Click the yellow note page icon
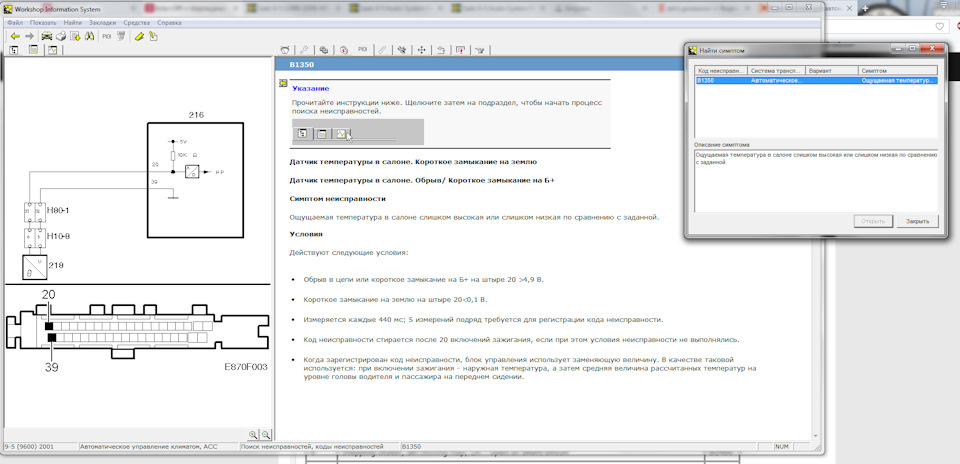The image size is (960, 464). coord(153,36)
